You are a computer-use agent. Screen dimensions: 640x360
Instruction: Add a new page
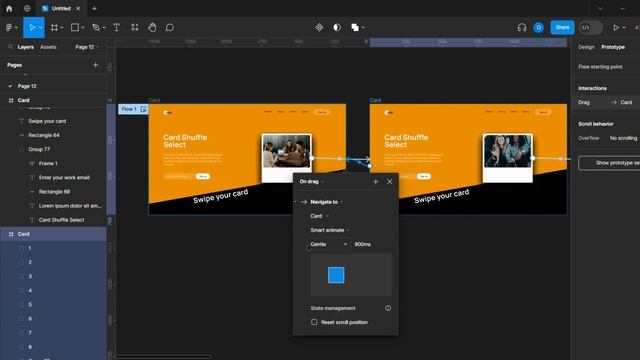[96, 64]
